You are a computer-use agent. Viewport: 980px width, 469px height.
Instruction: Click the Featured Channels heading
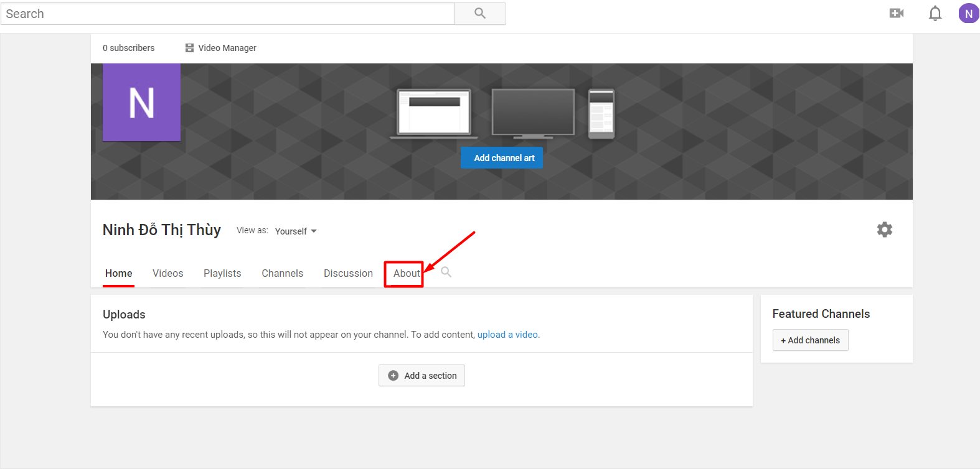click(821, 314)
